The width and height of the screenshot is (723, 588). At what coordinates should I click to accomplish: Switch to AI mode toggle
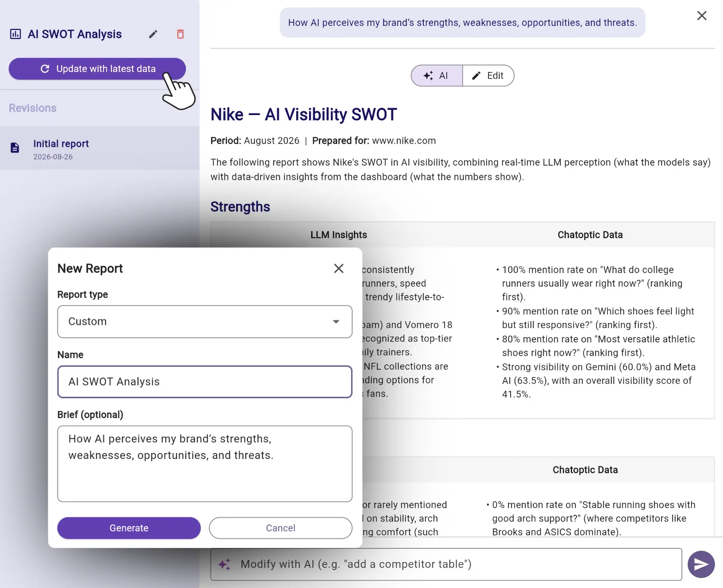pyautogui.click(x=437, y=76)
